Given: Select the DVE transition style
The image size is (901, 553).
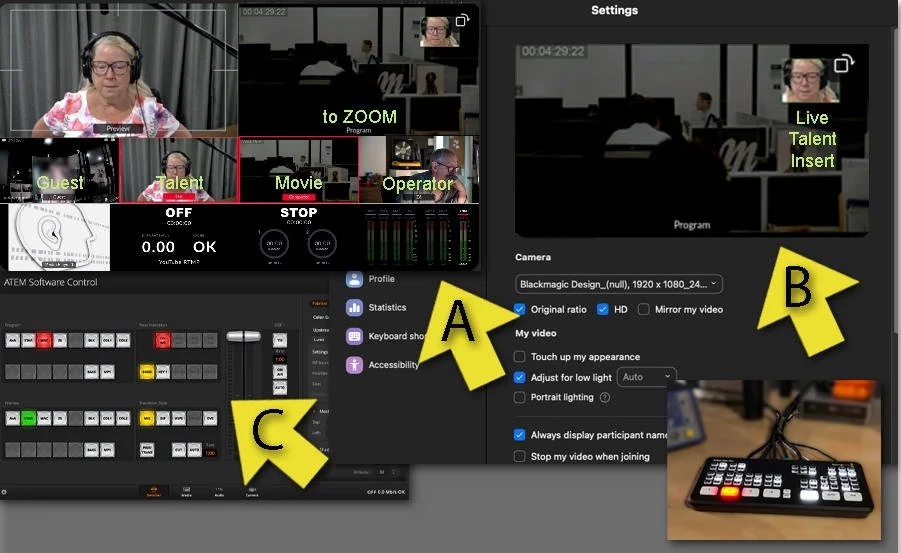Looking at the screenshot, I should pyautogui.click(x=210, y=418).
